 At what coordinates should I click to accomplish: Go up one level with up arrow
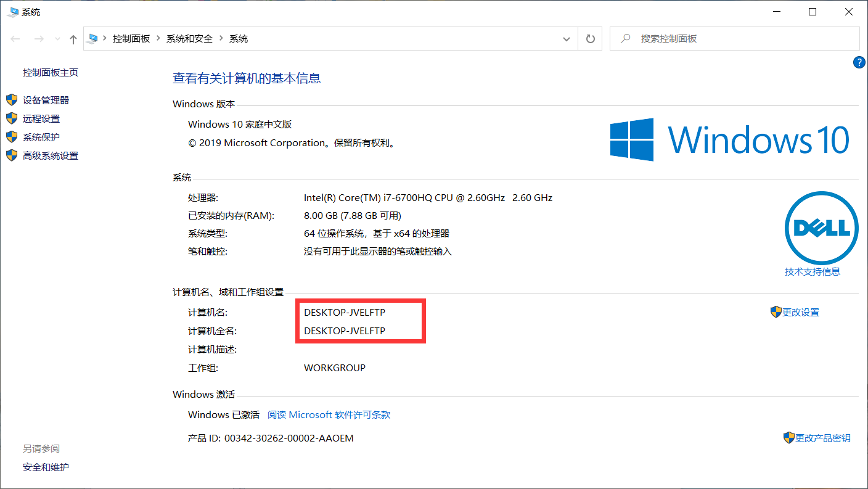click(73, 39)
